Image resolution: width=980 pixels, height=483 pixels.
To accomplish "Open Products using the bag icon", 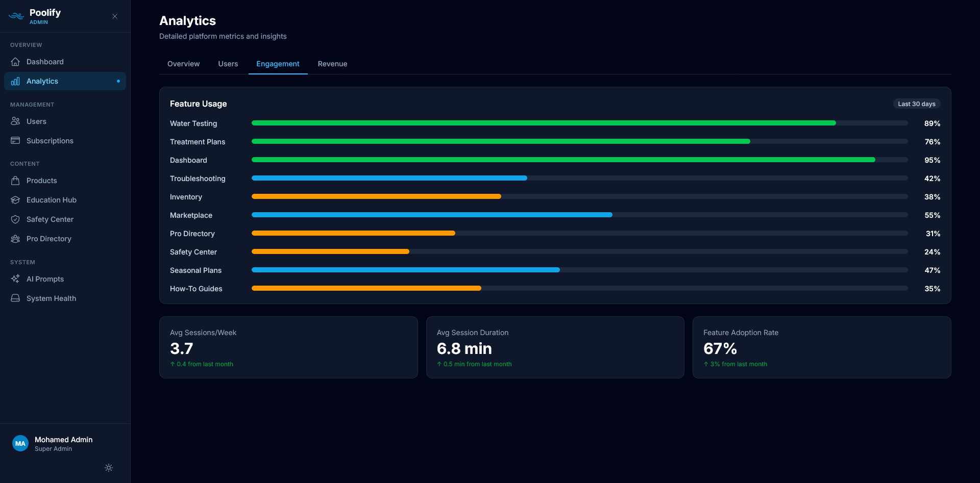I will (x=16, y=180).
